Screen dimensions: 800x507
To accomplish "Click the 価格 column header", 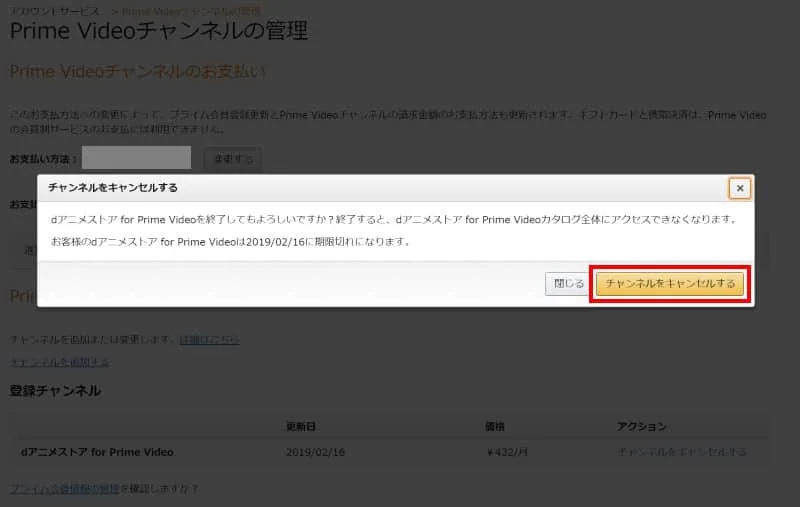I will [x=494, y=426].
